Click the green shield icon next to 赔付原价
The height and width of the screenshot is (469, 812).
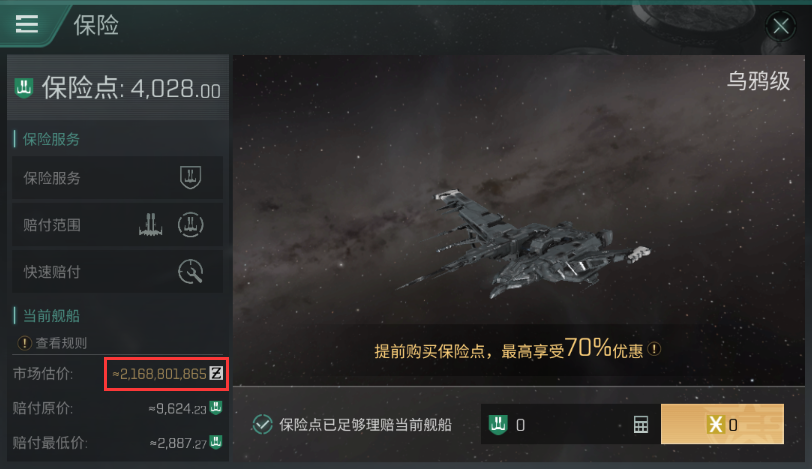[x=216, y=408]
